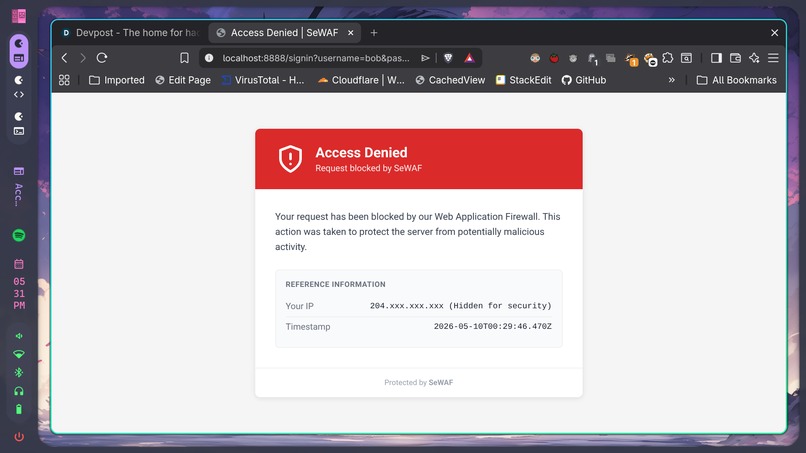Open the face avatar extension
The height and width of the screenshot is (453, 806).
(535, 58)
